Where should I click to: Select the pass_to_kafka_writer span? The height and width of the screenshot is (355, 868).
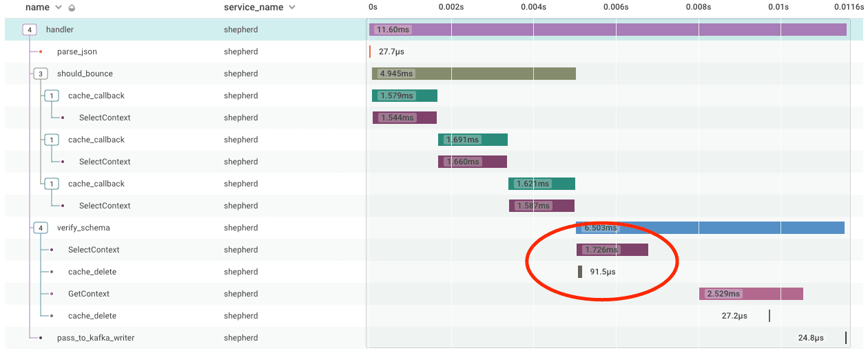coord(95,338)
